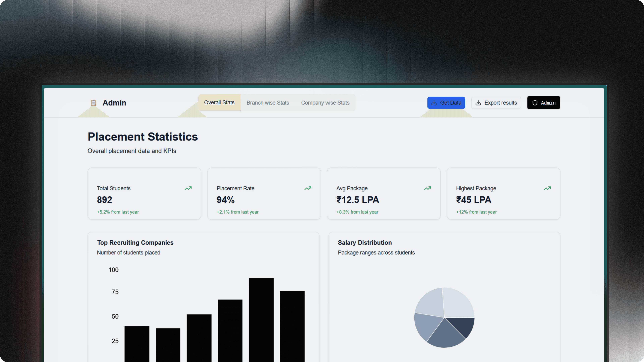Click the Export results button
This screenshot has height=362, width=644.
[x=496, y=103]
